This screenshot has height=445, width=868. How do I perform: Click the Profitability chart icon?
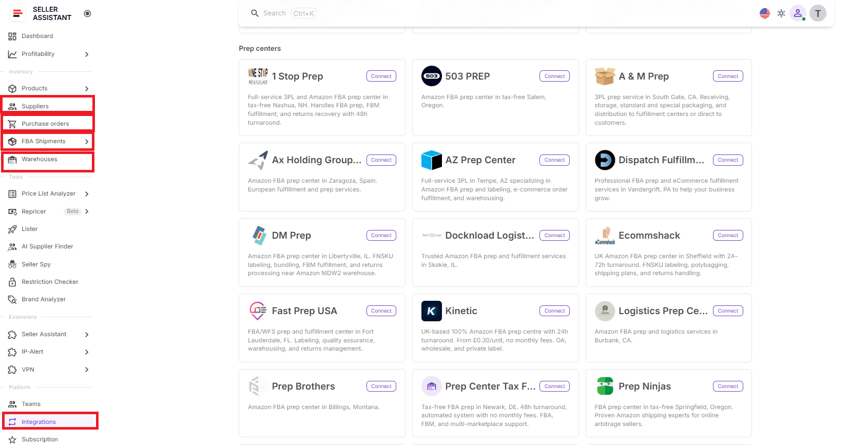[x=12, y=54]
